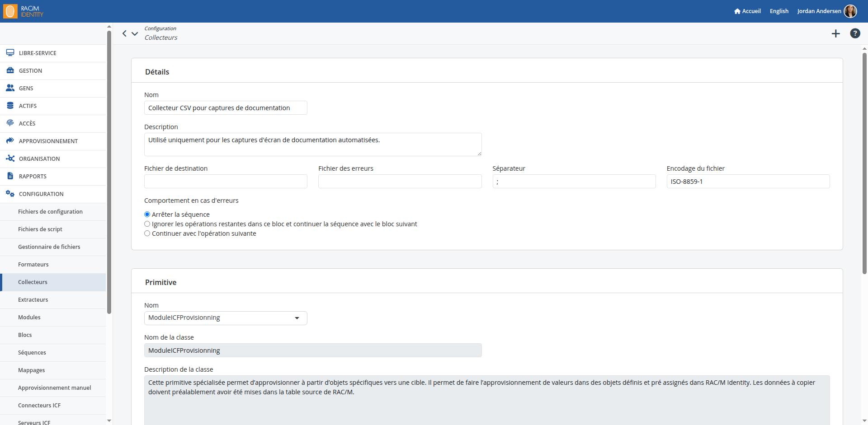
Task: Click the Actifs database icon
Action: (10, 106)
